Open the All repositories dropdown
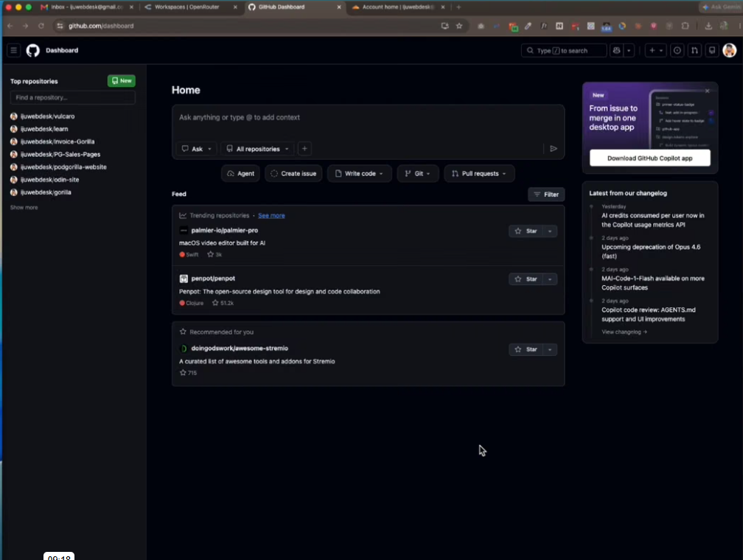The width and height of the screenshot is (743, 560). (258, 149)
